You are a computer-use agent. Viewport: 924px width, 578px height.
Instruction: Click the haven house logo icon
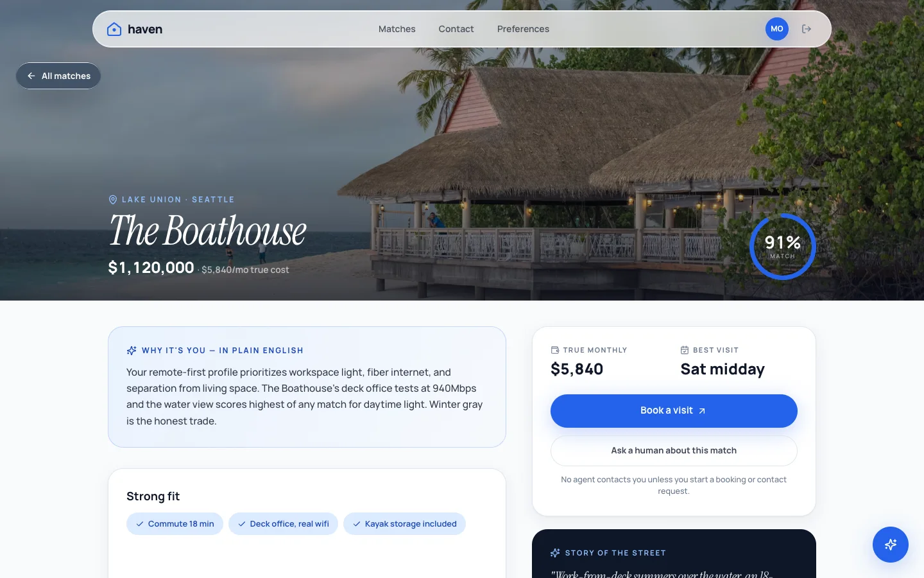pos(114,29)
